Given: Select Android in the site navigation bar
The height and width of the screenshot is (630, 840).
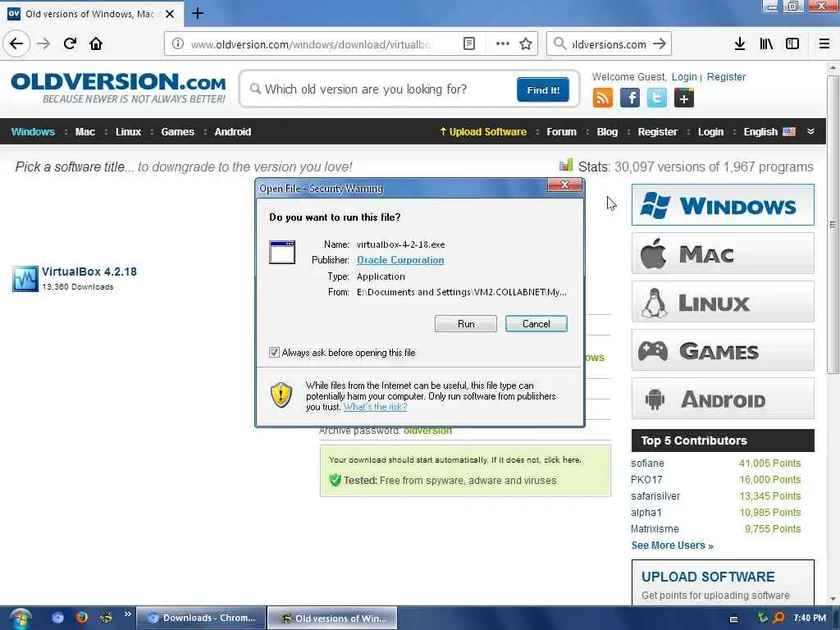Looking at the screenshot, I should [232, 132].
